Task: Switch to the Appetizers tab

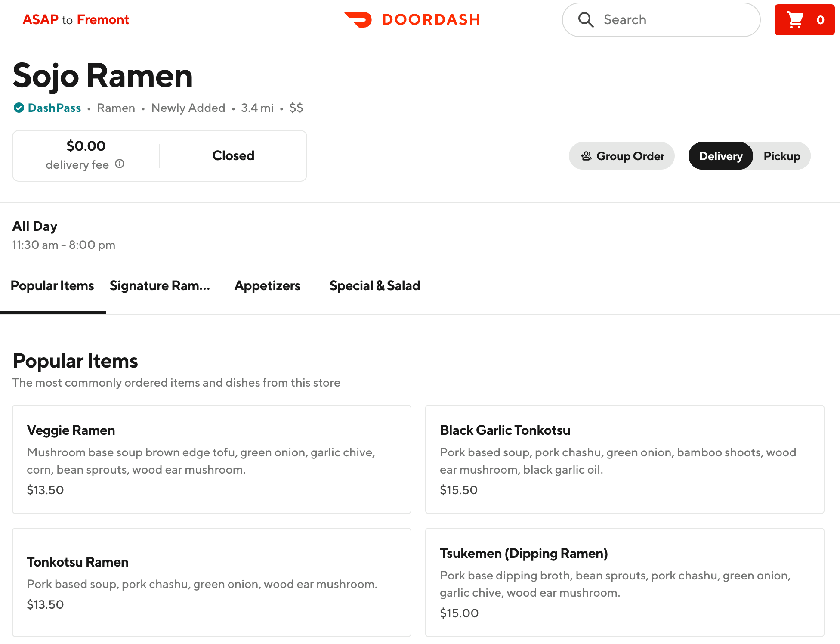Action: coord(267,286)
